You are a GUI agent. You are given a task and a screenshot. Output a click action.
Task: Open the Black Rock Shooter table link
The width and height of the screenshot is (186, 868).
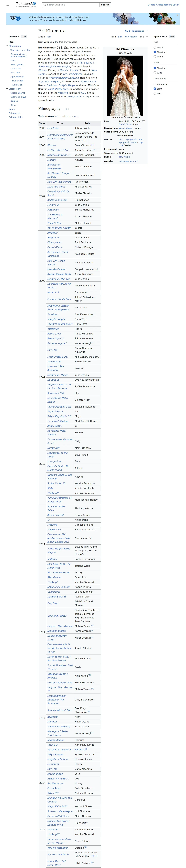pyautogui.click(x=58, y=587)
